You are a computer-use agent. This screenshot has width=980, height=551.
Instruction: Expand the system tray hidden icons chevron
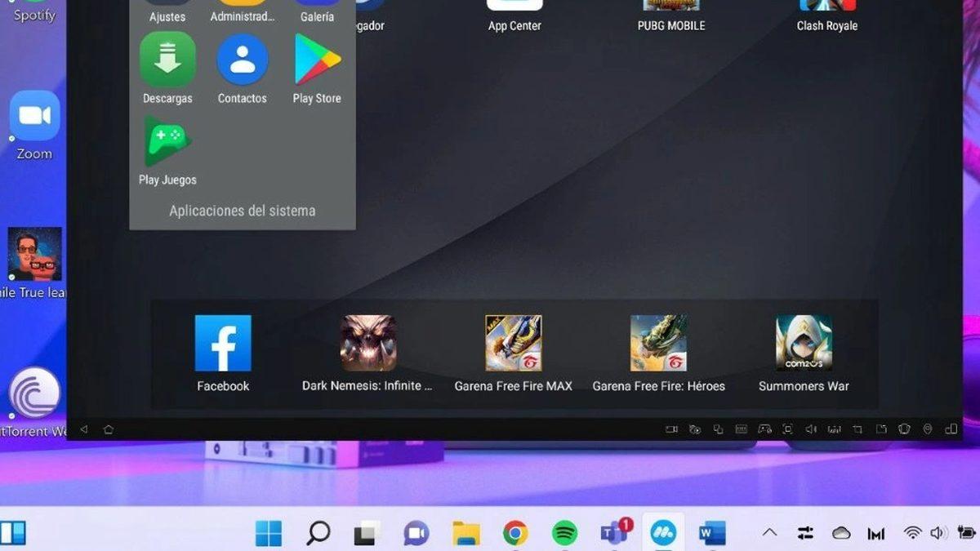point(769,533)
